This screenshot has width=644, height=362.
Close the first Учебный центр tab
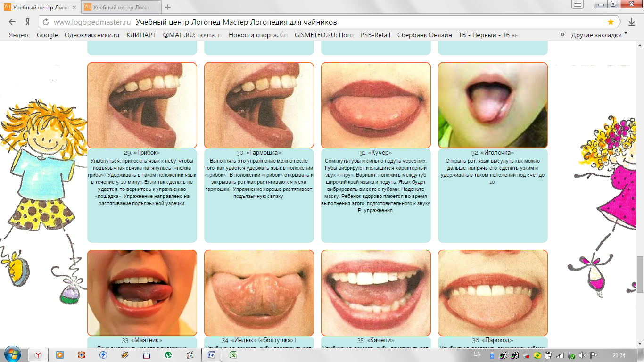(74, 8)
